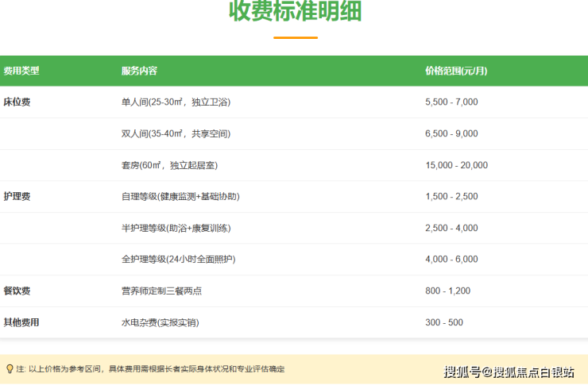
Task: Click the 套房(60㎡) service entry
Action: 169,165
